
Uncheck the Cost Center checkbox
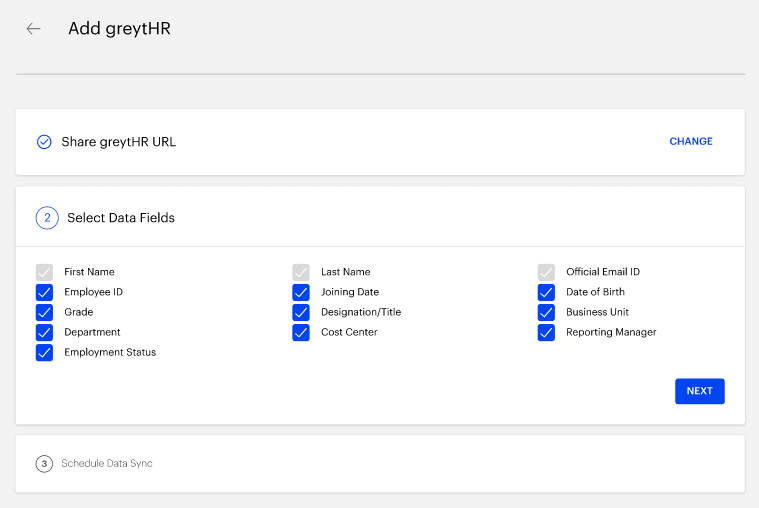(x=301, y=332)
